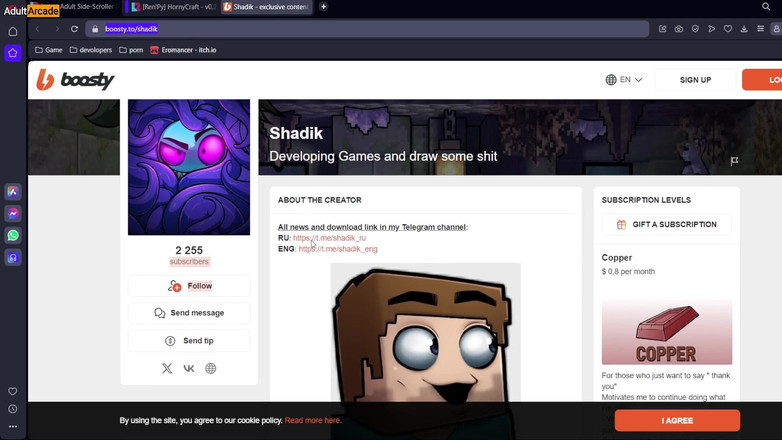The height and width of the screenshot is (440, 782).
Task: Open the easy setup menu icon
Action: click(x=761, y=29)
